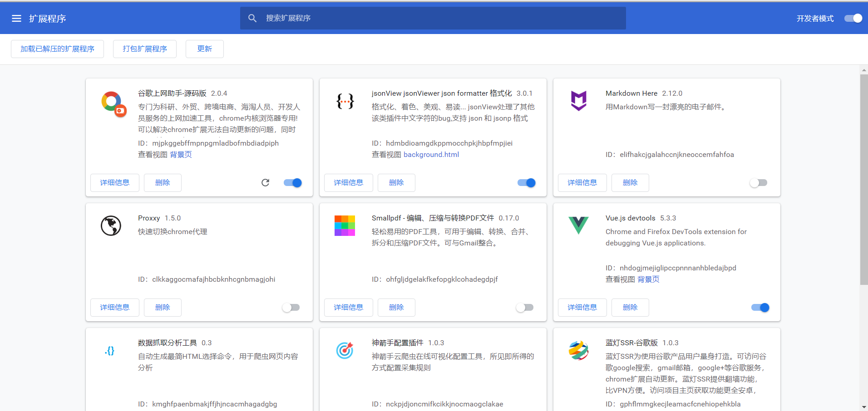Viewport: 868px width, 411px height.
Task: Open background.html link of jsonView
Action: click(431, 155)
